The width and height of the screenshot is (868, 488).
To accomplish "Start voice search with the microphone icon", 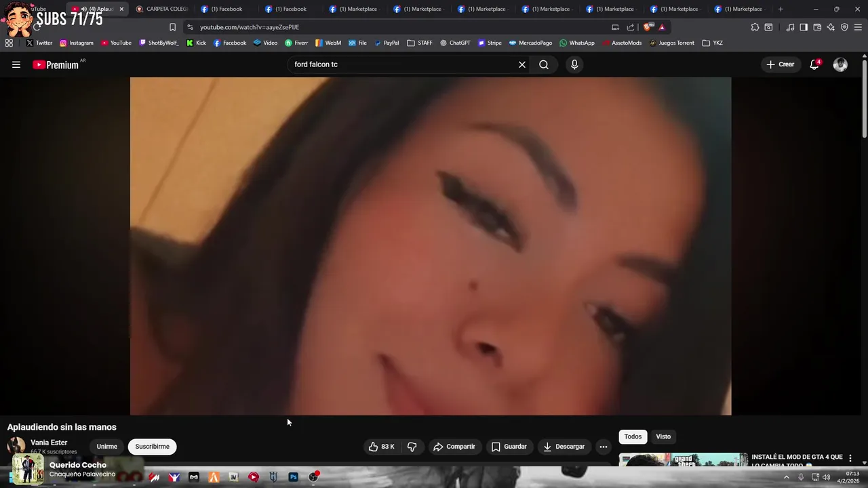I will pos(574,64).
